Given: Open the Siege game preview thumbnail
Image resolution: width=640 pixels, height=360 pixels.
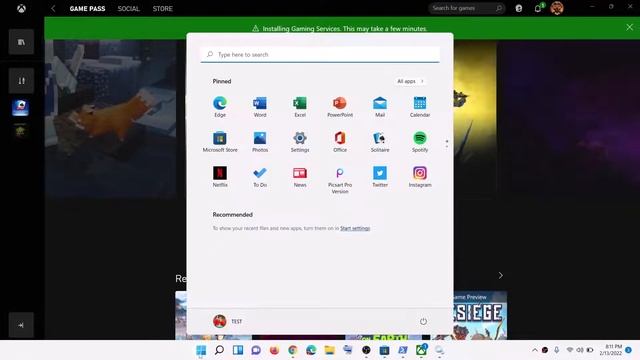Looking at the screenshot, I should [480, 315].
